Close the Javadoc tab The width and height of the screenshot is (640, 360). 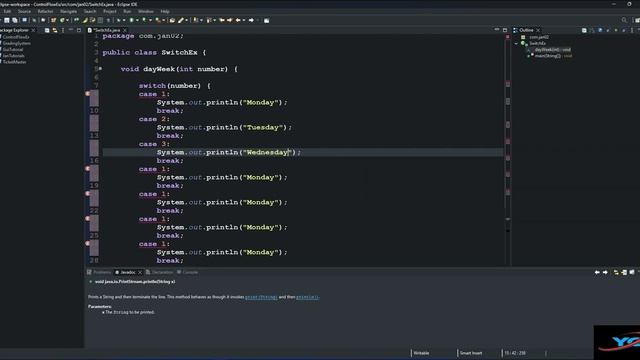[x=140, y=272]
